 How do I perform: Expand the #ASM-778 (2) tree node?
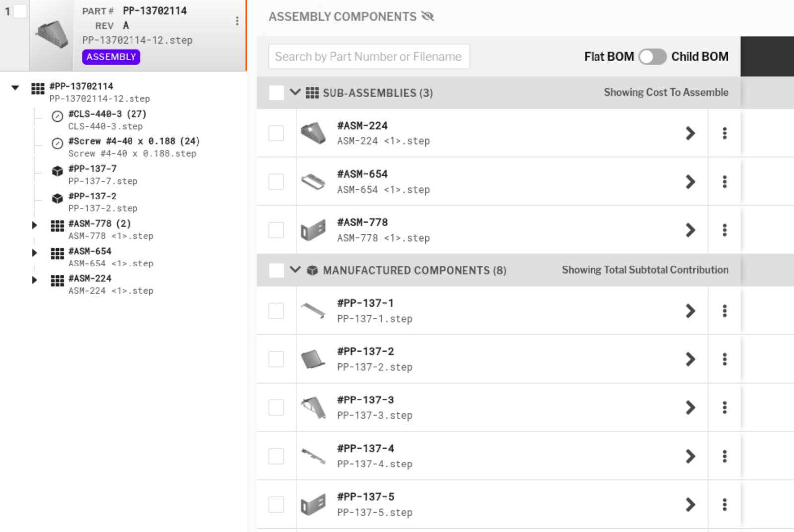coord(34,225)
